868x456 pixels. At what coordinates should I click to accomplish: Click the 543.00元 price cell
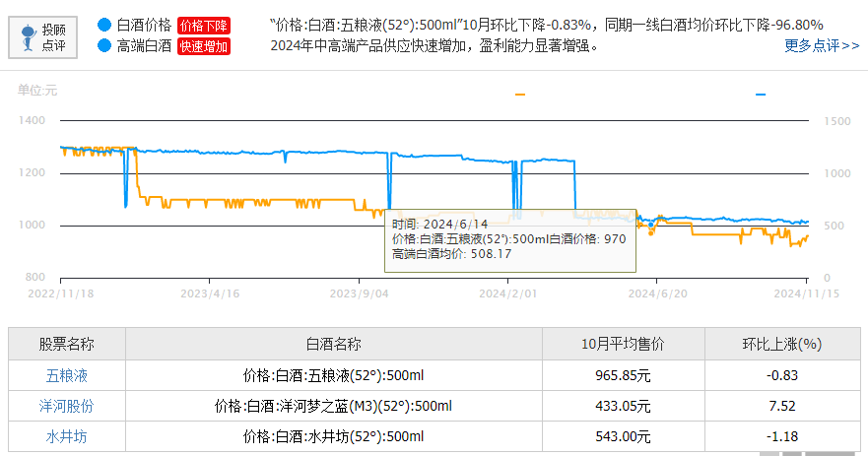[624, 436]
